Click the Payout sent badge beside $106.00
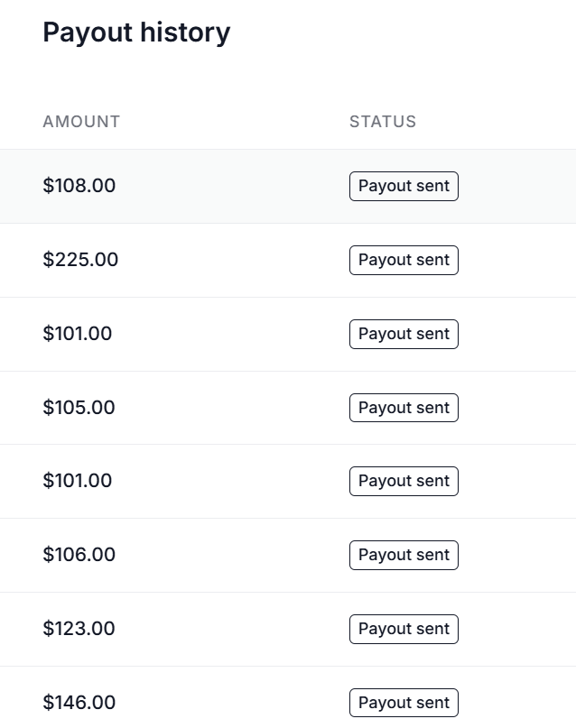Image resolution: width=576 pixels, height=728 pixels. (404, 555)
